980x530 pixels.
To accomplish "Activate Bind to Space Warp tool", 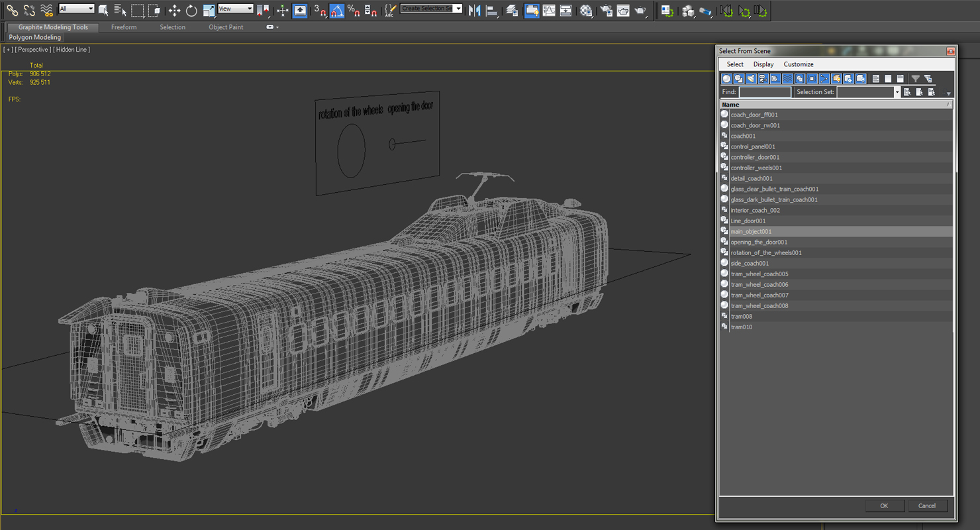I will (x=46, y=11).
